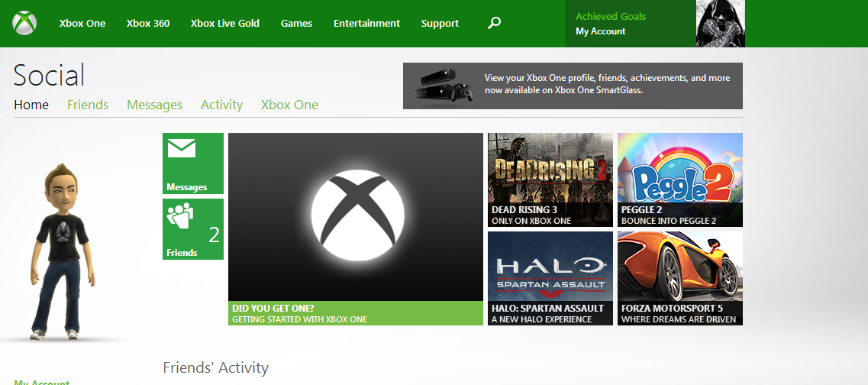Open the Support menu
This screenshot has width=868, height=385.
tap(440, 23)
